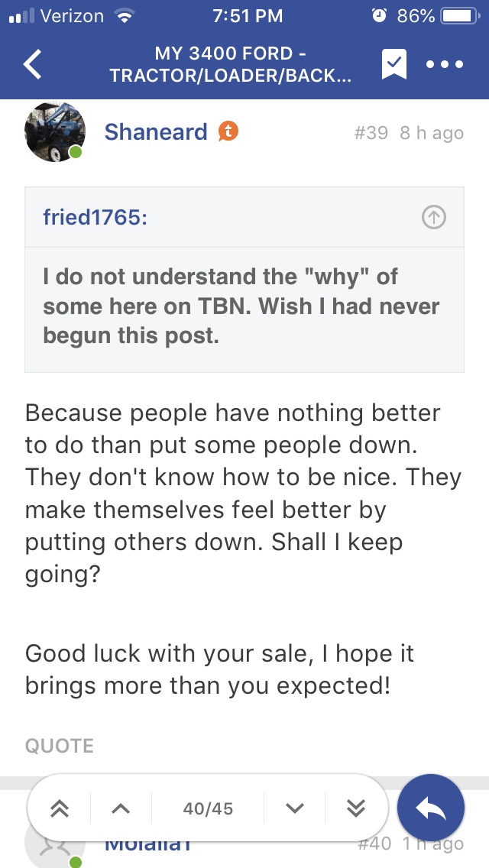
Task: Open the three-dot more options menu
Action: (445, 65)
